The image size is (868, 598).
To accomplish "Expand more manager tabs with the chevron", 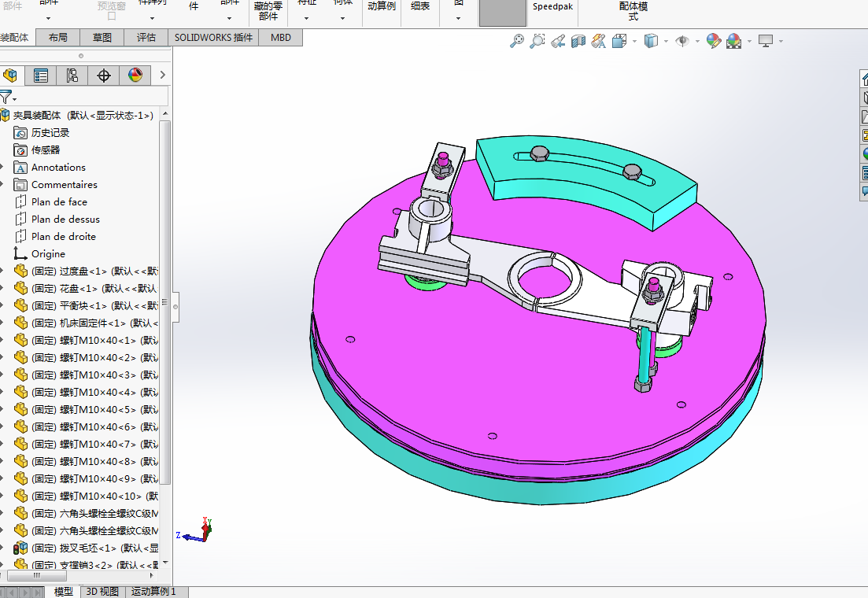I will pos(163,76).
